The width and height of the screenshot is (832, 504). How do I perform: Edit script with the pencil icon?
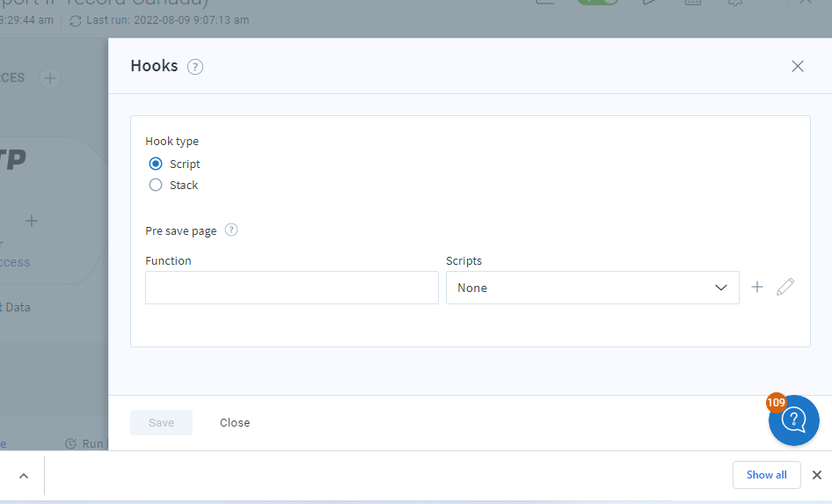pyautogui.click(x=785, y=287)
